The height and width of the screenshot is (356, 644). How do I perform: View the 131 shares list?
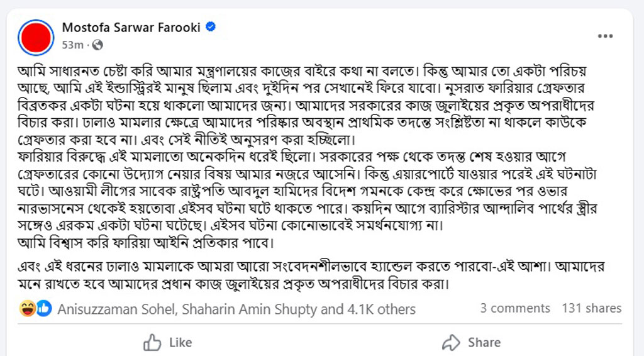point(591,308)
